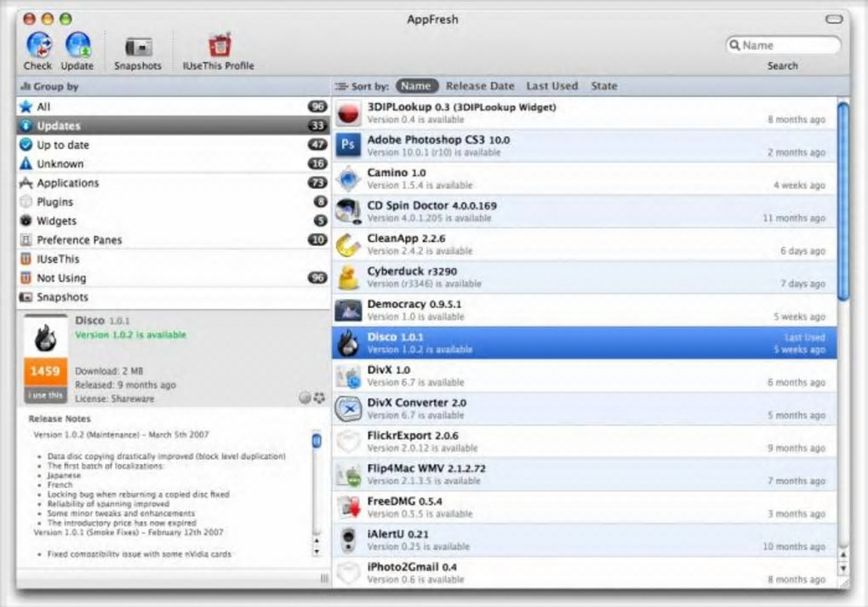Select the Up to date group
This screenshot has width=868, height=607.
[x=174, y=145]
